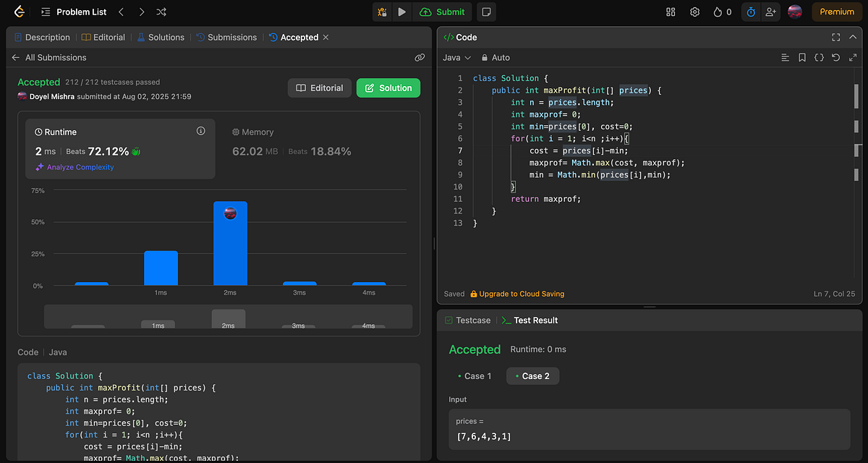Screen dimensions: 868x463
Task: Pick a random problem with the shuffle icon
Action: point(161,12)
